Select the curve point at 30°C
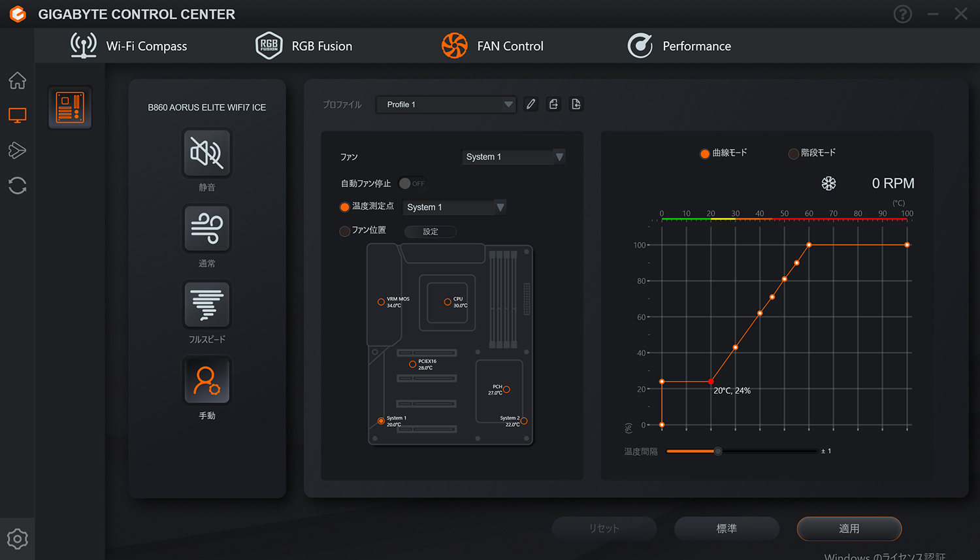The width and height of the screenshot is (980, 560). pos(736,348)
